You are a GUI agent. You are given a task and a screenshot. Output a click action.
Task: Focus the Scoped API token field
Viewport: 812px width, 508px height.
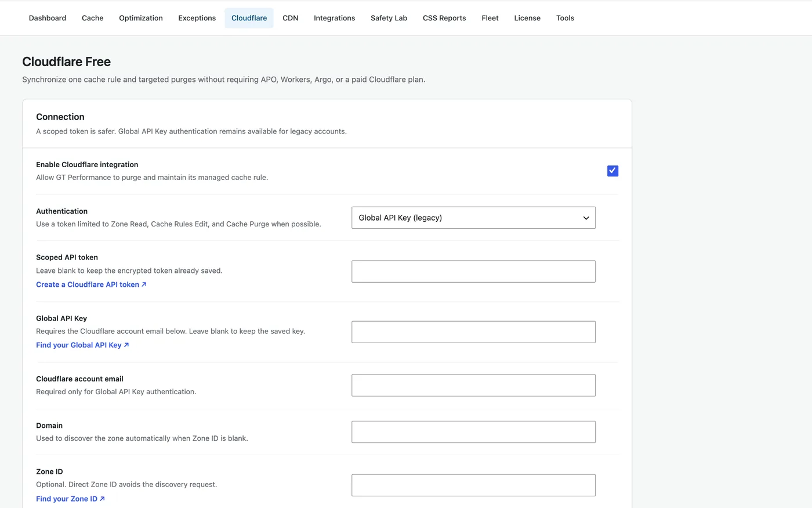[x=473, y=272]
